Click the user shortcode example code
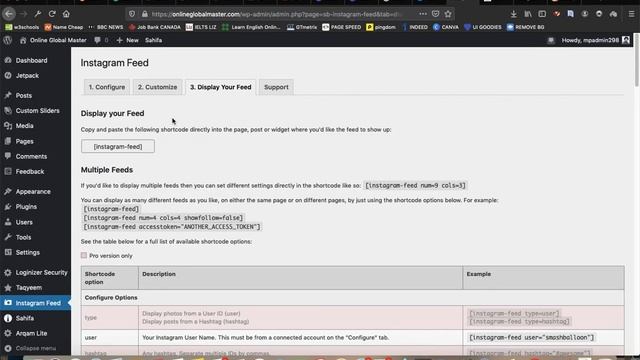This screenshot has width=640, height=360. click(x=531, y=338)
